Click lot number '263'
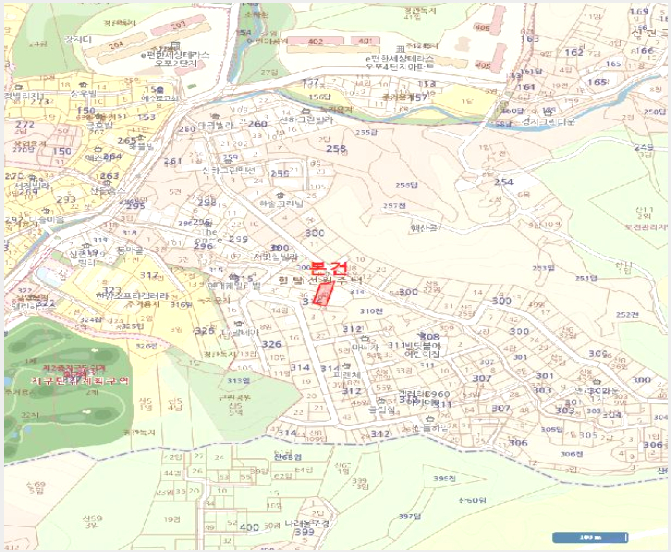The image size is (671, 552). 110,176
